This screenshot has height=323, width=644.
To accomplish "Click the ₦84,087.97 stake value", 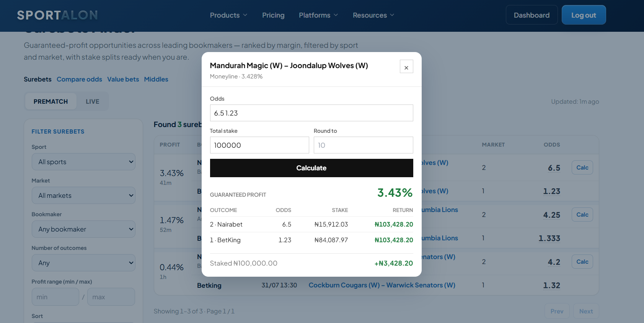I will tap(331, 240).
